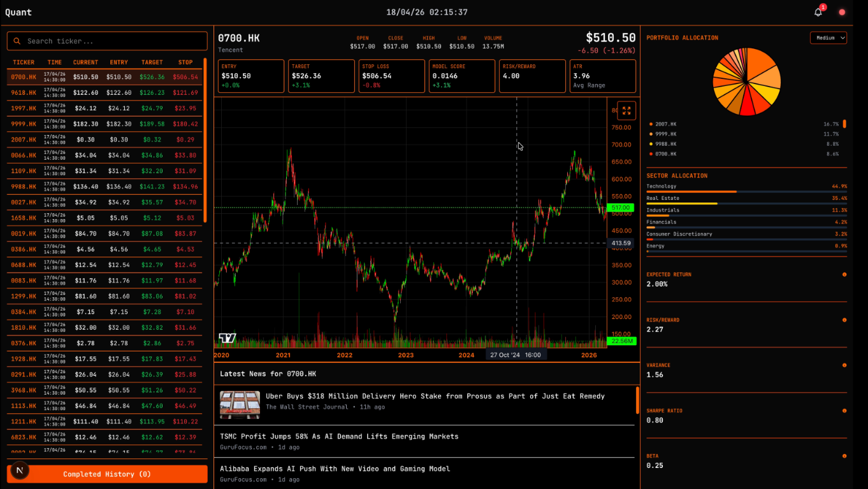Viewport: 868px width, 489px height.
Task: Select the 6823.HK ticker row
Action: tap(105, 437)
